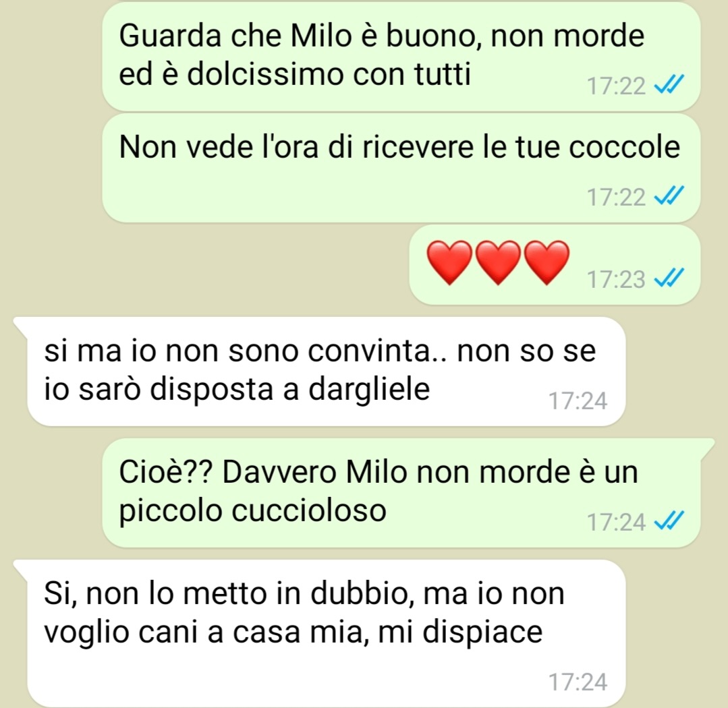Tap the word 'dolcissimo' in first bubble
728x708 pixels.
[x=265, y=73]
